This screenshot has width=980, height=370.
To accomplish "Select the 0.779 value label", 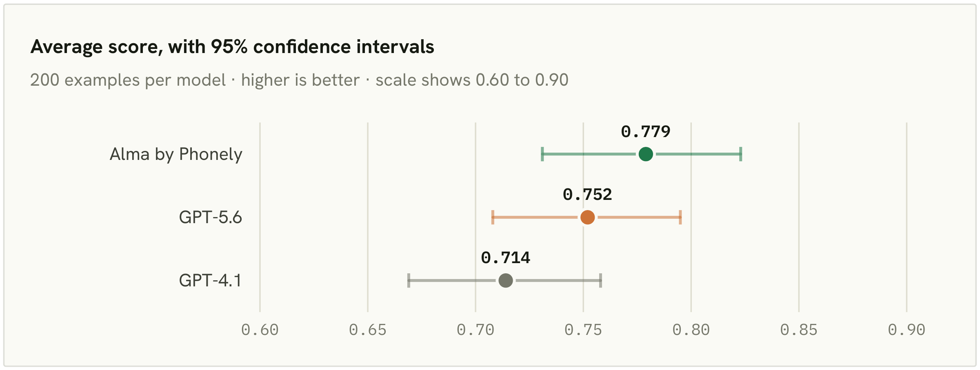I will click(x=646, y=131).
